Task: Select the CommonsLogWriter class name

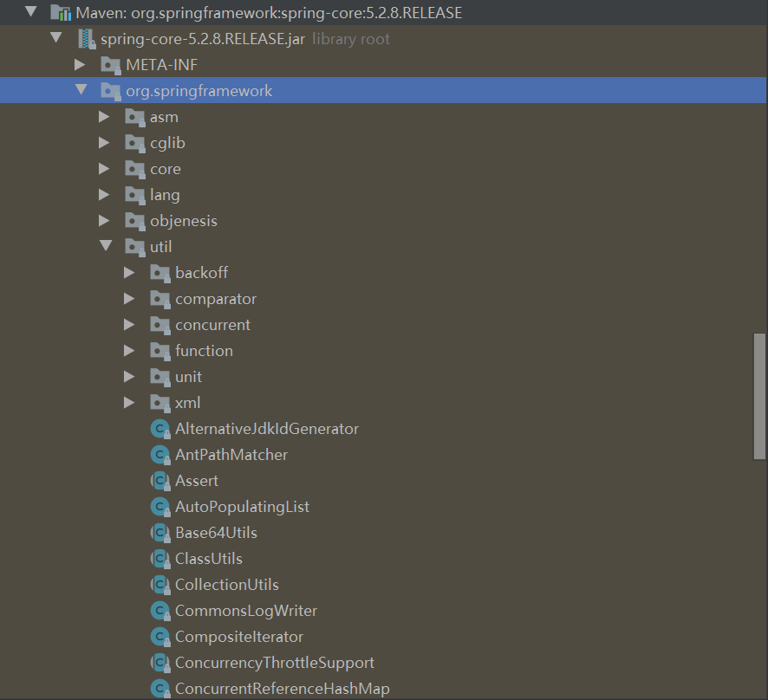Action: pos(246,611)
